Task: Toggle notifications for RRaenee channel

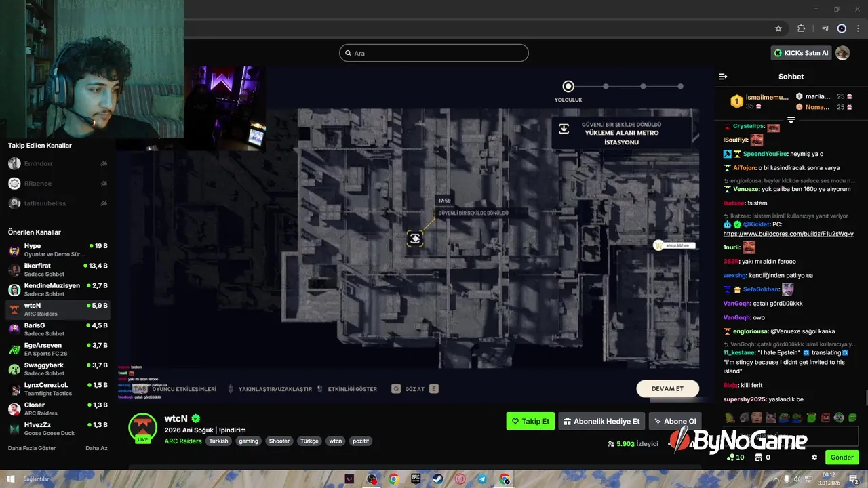Action: point(104,183)
